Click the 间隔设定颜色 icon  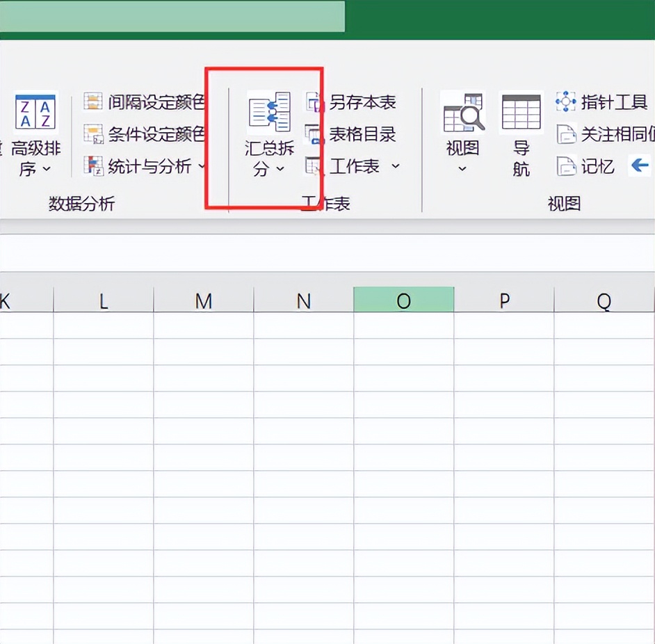coord(94,101)
